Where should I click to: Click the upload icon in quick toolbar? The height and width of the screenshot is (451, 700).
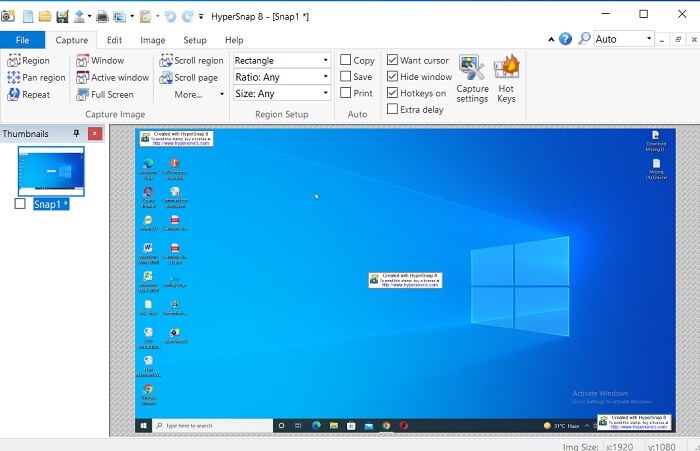79,17
